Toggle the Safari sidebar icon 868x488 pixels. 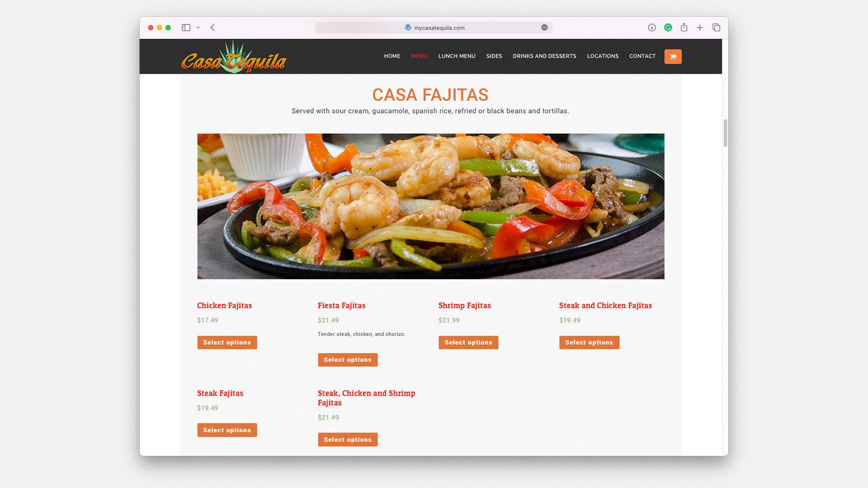pos(186,28)
